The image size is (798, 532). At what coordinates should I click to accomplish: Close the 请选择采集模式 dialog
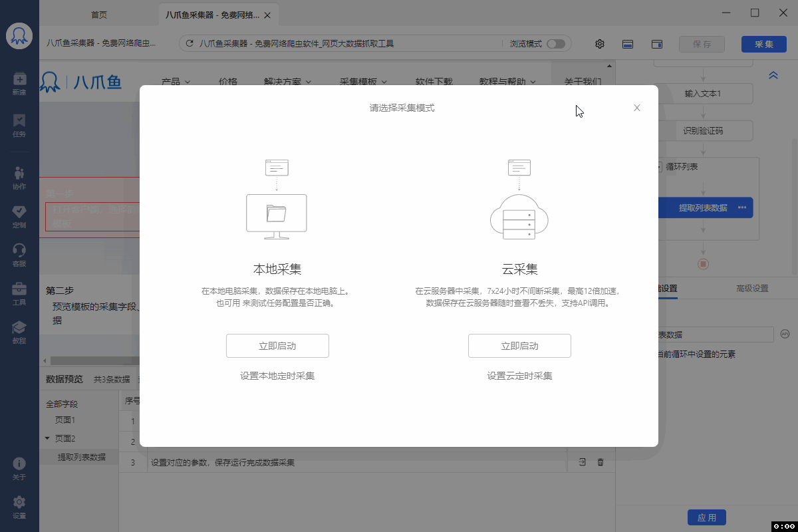click(637, 108)
